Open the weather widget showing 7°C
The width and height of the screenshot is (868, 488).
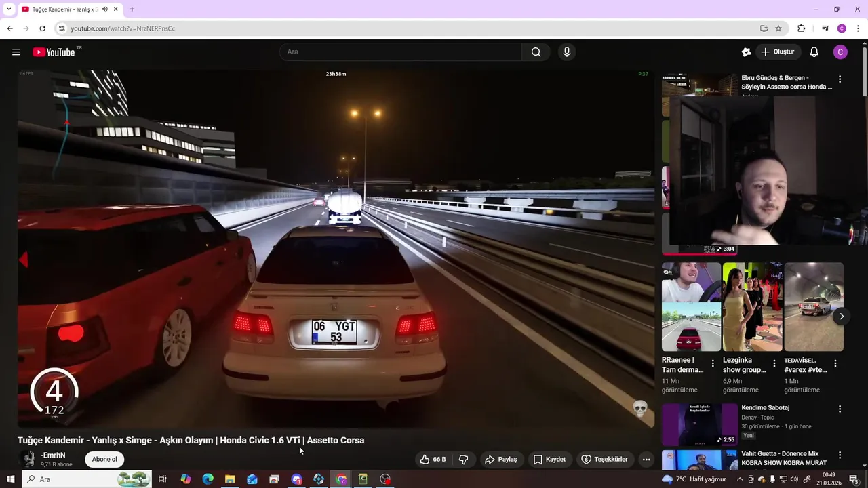(694, 479)
